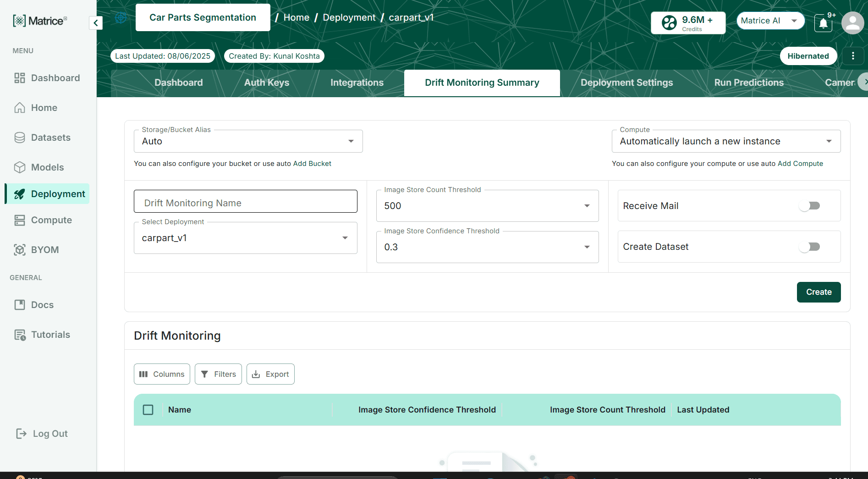Click the notification bell icon
Viewport: 868px width, 479px height.
tap(823, 23)
